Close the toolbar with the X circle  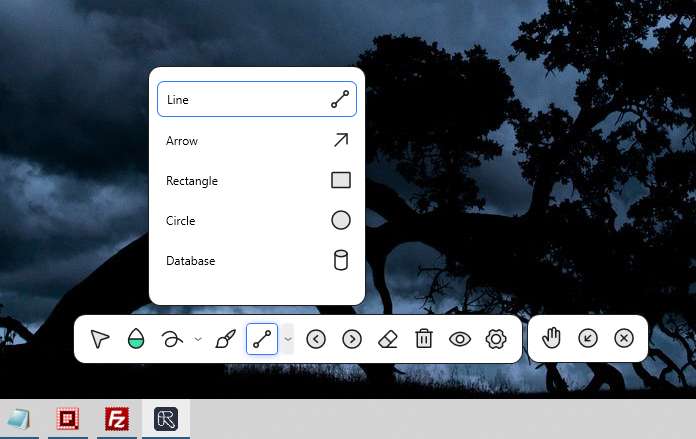624,338
